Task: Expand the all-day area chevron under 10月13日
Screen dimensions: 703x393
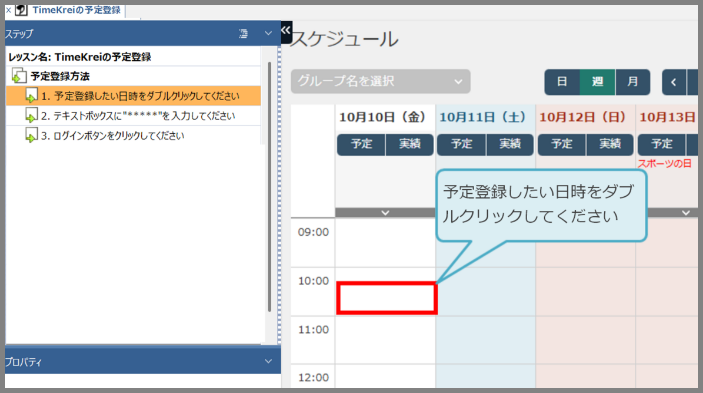Action: click(686, 213)
